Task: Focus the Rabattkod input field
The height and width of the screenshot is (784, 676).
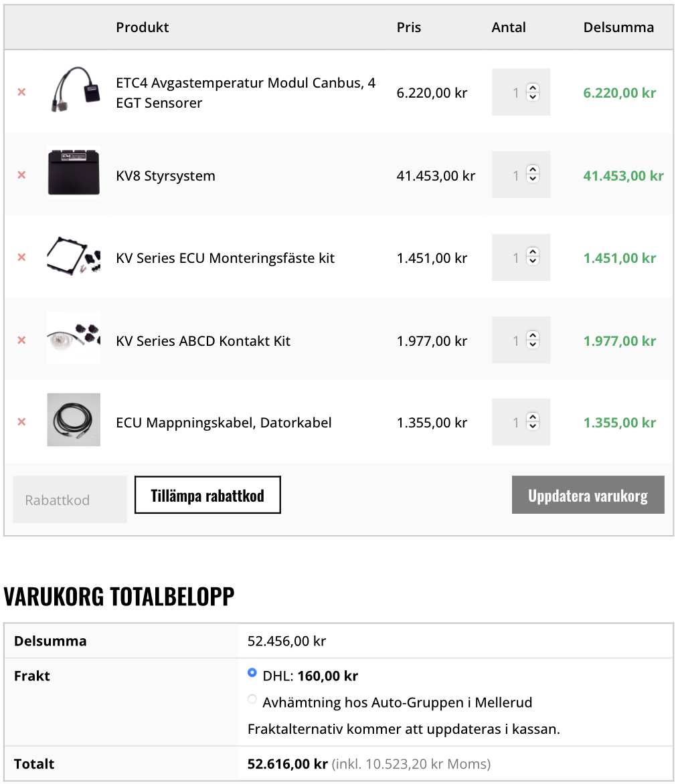Action: pyautogui.click(x=70, y=500)
